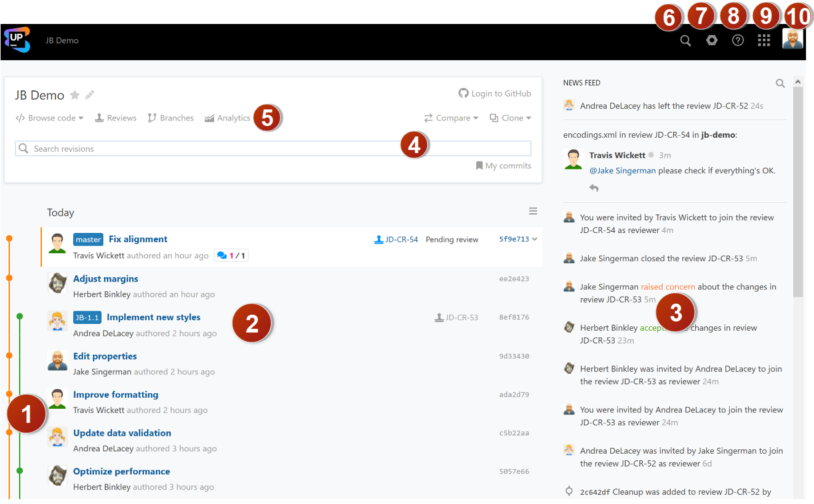The width and height of the screenshot is (814, 504).
Task: Open the help question mark icon
Action: pos(738,41)
